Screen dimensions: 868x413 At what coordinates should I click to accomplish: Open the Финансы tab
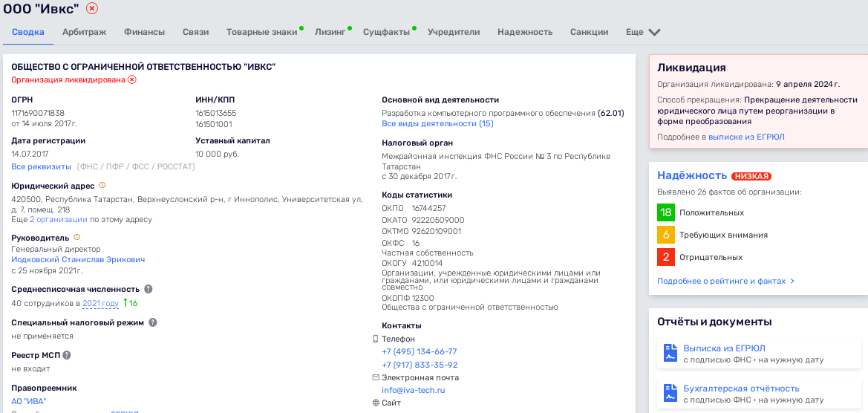(x=145, y=32)
